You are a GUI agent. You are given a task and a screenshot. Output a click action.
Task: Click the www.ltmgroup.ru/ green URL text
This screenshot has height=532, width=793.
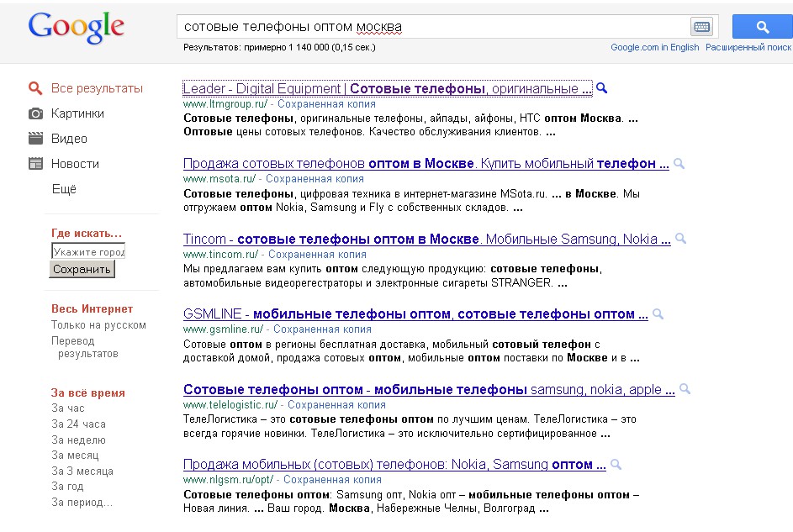click(x=225, y=104)
